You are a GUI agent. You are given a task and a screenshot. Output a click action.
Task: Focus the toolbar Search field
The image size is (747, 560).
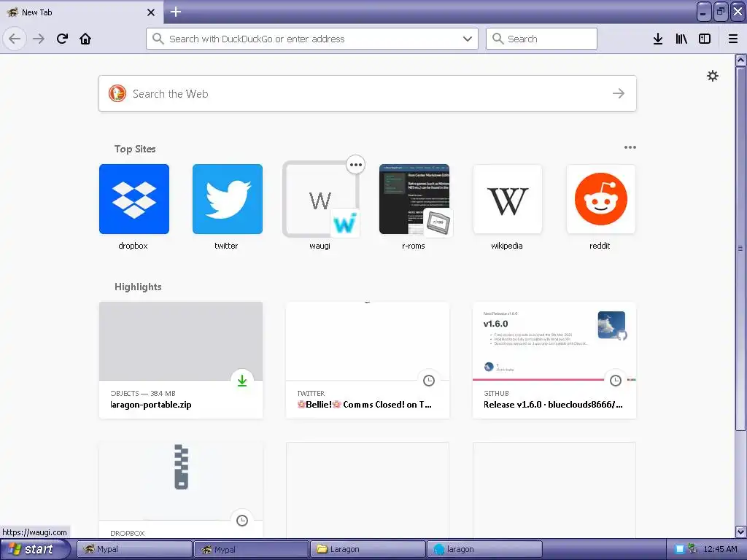pyautogui.click(x=541, y=39)
